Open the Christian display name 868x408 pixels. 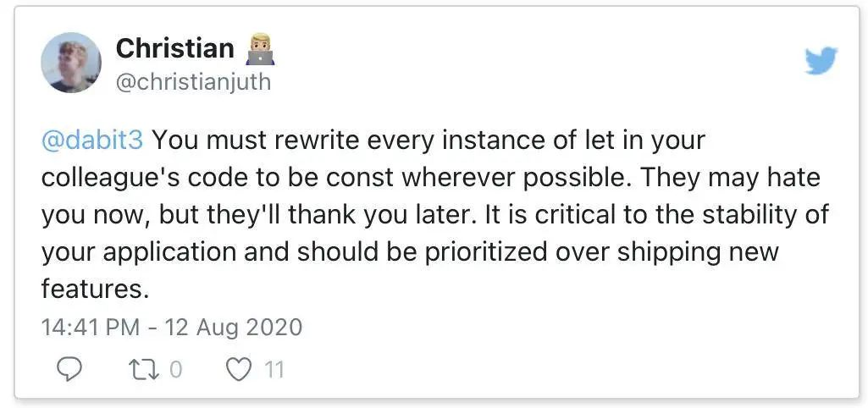(175, 48)
